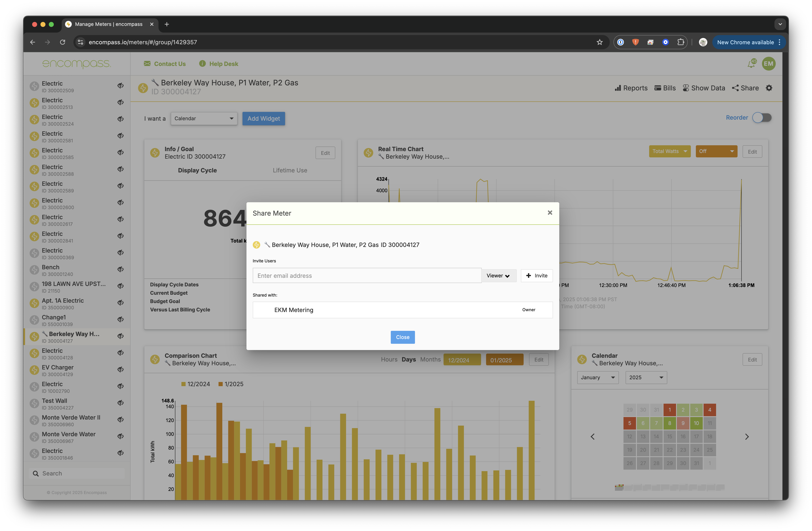Viewport: 812px width, 531px height.
Task: Open the settings gear for meter
Action: [769, 88]
